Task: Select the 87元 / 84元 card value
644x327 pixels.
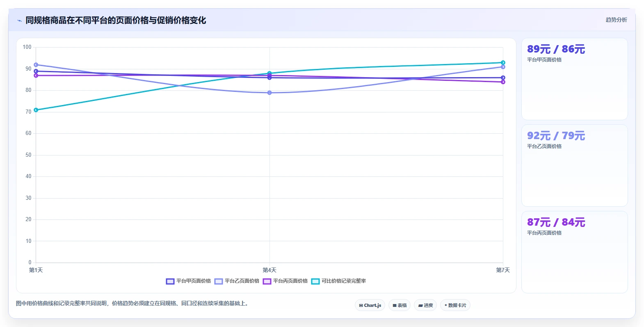Action: coord(556,222)
